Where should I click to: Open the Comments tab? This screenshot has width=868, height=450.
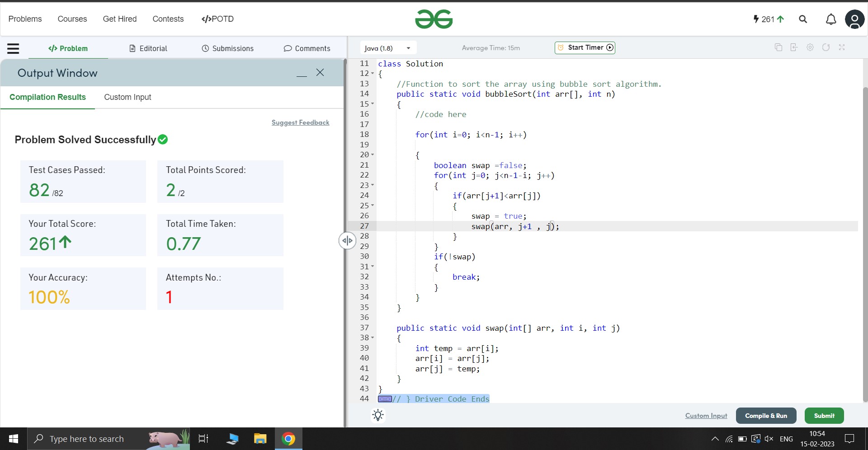pos(307,48)
